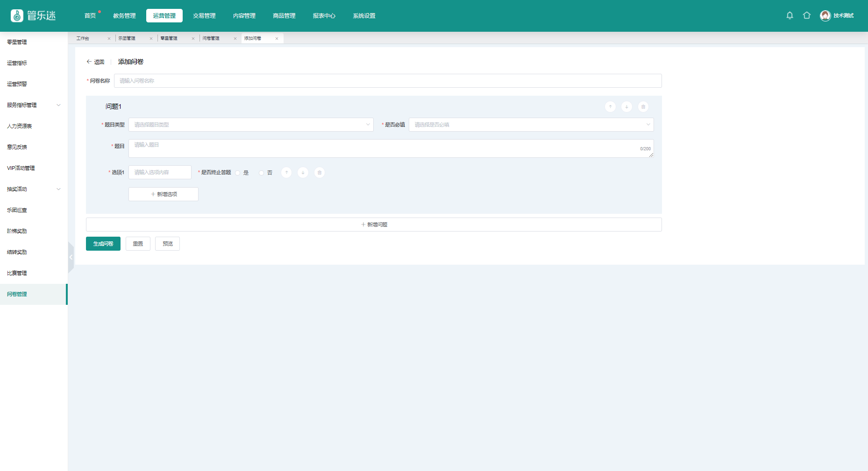Select 否 for 是否终止答题

click(x=262, y=173)
